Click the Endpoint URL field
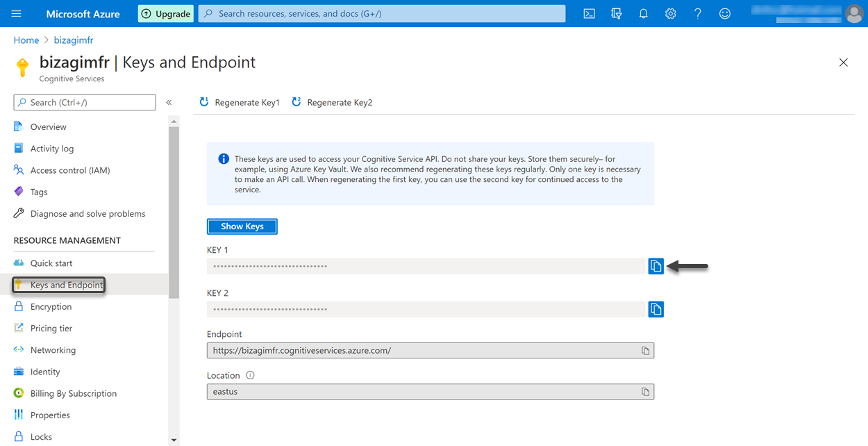The height and width of the screenshot is (446, 868). (431, 351)
